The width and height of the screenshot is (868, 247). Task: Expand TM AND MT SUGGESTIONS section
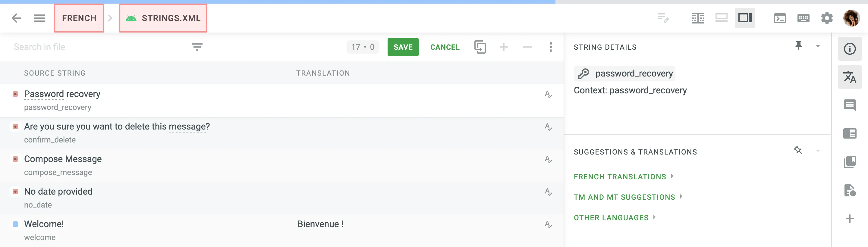point(628,197)
